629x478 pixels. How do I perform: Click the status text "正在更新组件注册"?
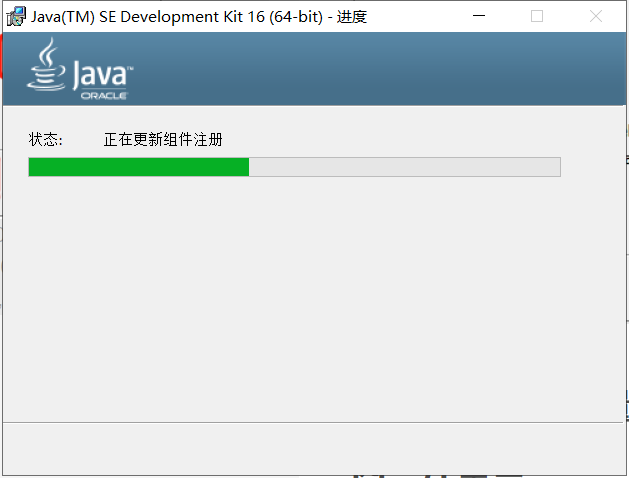pyautogui.click(x=163, y=140)
